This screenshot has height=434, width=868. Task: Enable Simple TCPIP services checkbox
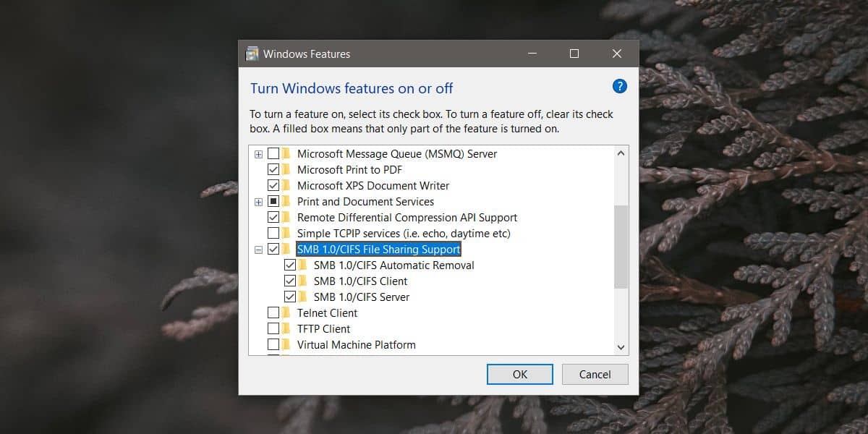273,233
